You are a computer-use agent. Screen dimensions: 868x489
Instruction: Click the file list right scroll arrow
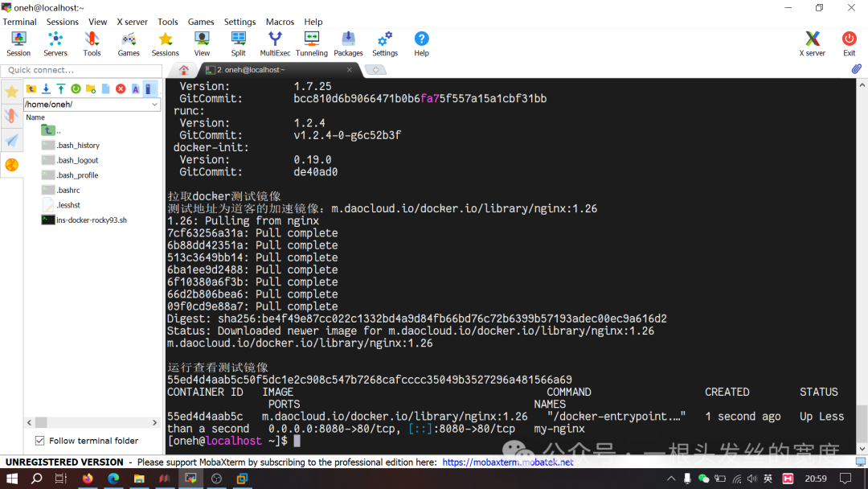(154, 422)
